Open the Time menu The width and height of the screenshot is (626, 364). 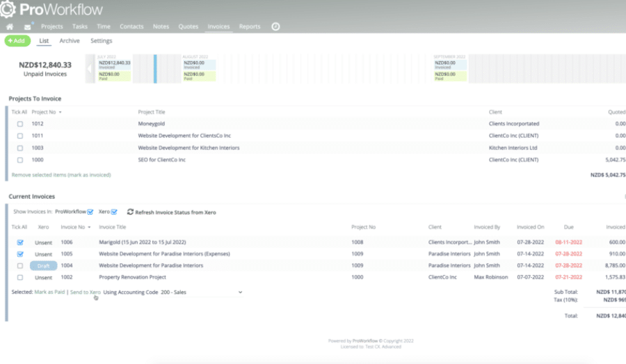(x=104, y=26)
